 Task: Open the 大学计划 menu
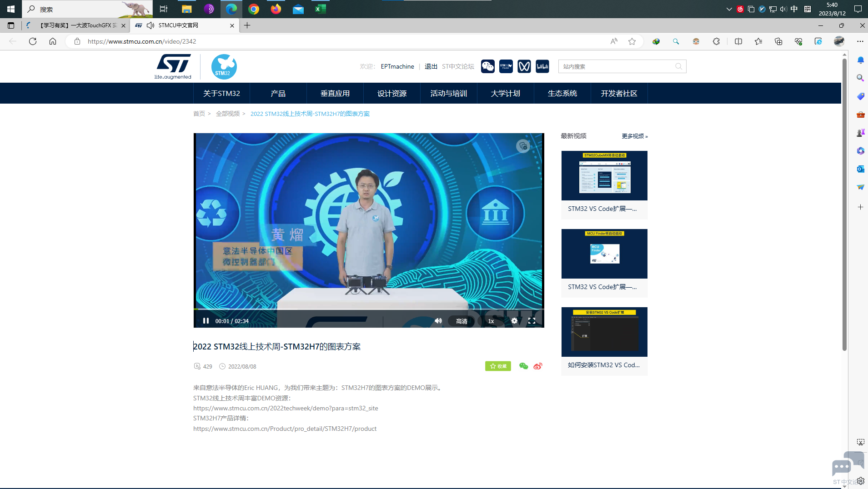[506, 93]
